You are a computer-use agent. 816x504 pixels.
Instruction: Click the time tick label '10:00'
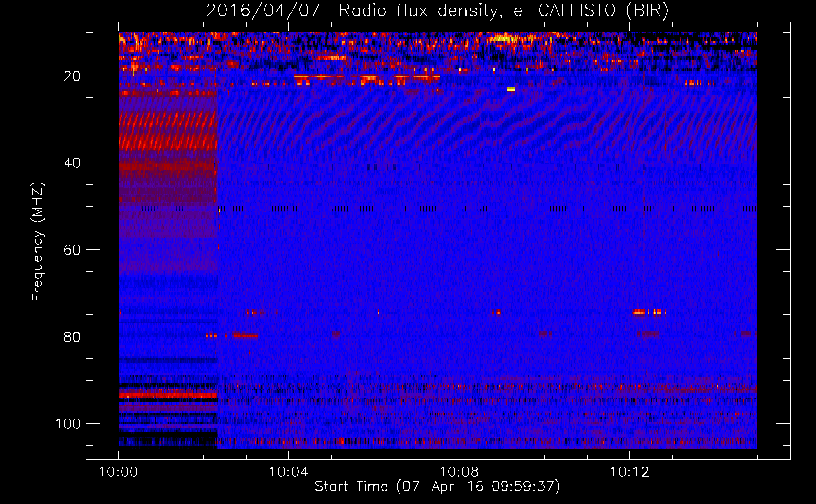click(119, 472)
